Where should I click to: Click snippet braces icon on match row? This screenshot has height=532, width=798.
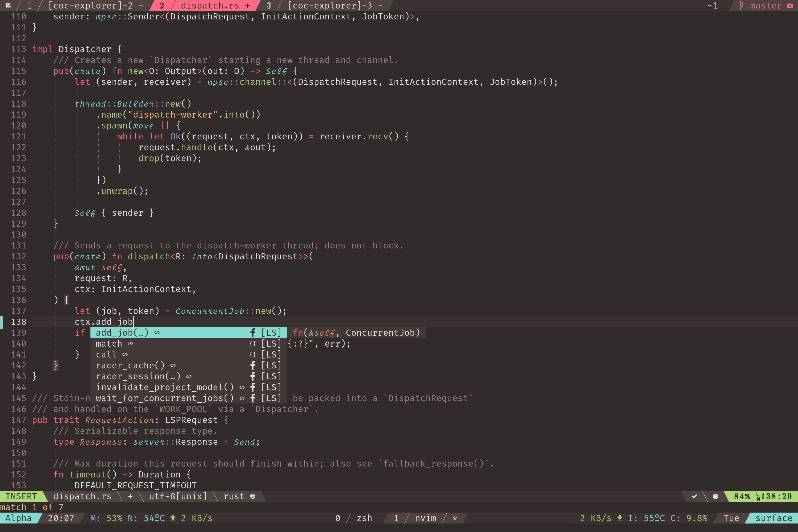(253, 344)
